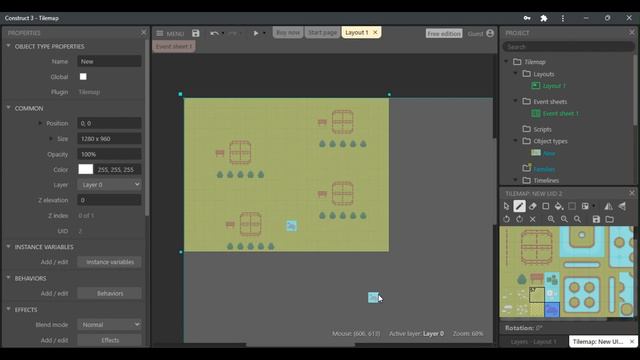Collapse the Behaviors section

tap(9, 278)
